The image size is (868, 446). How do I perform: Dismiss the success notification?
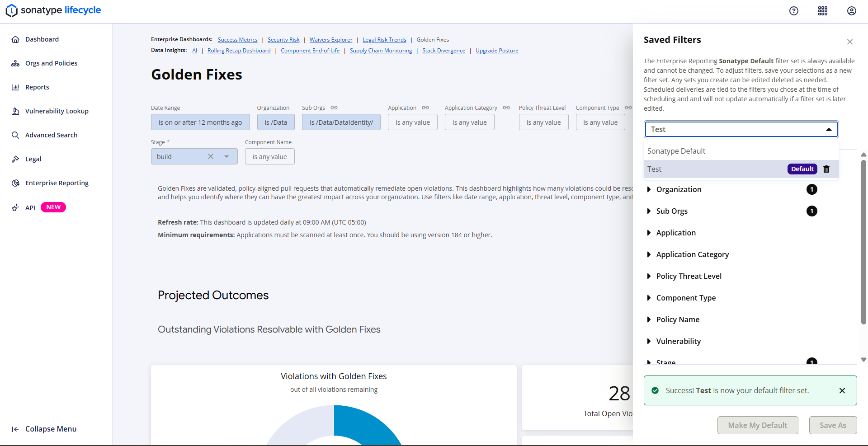click(842, 390)
